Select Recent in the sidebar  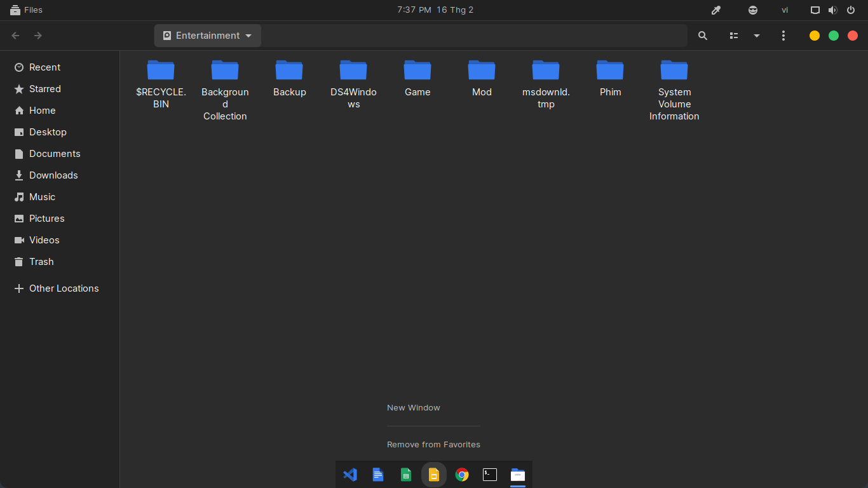pyautogui.click(x=60, y=67)
